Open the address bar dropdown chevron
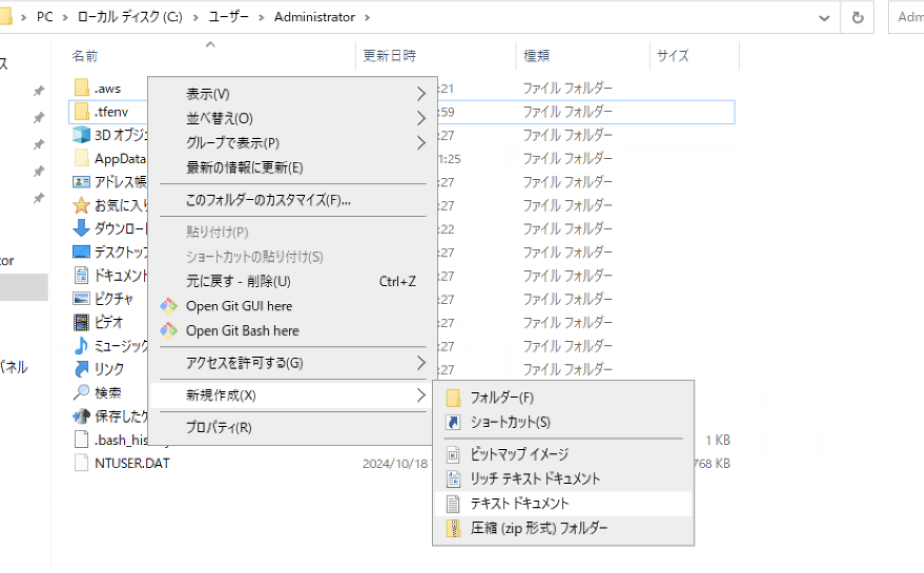 [823, 17]
